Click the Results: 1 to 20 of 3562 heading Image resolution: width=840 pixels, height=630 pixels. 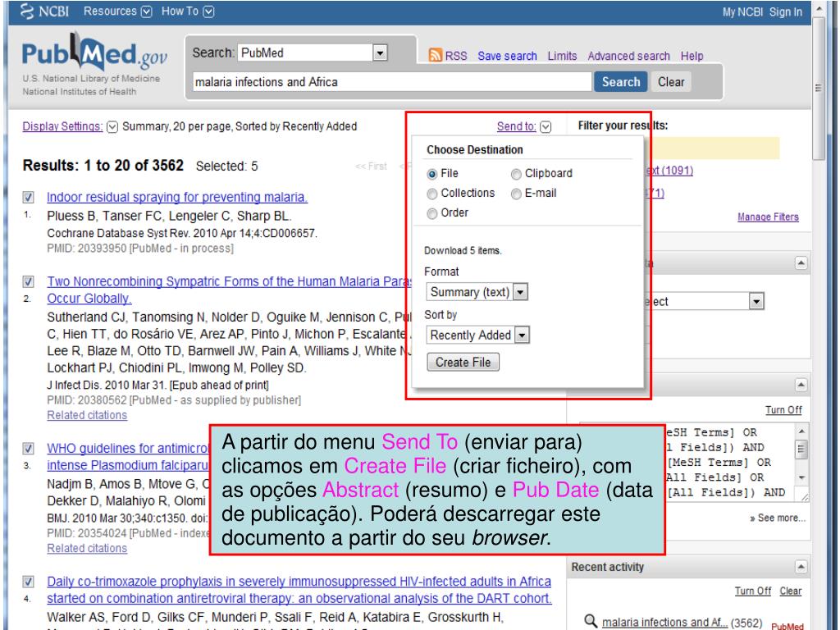click(103, 166)
